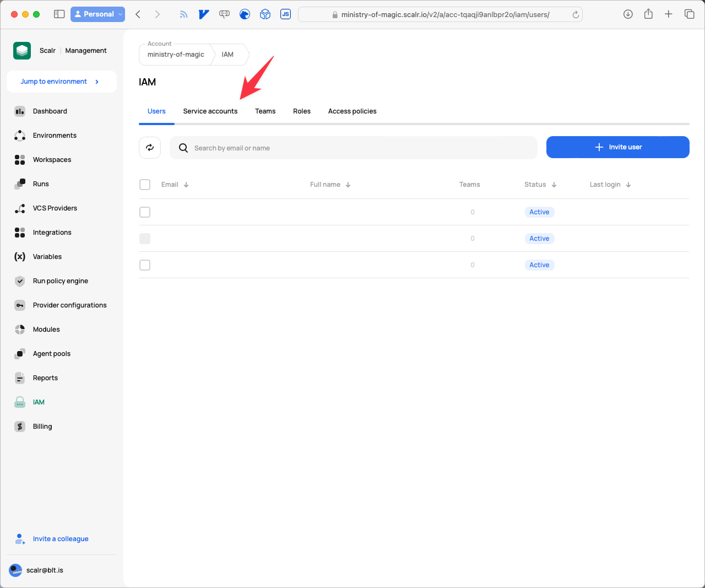Sort by Last login column arrow
The height and width of the screenshot is (588, 705).
point(628,185)
